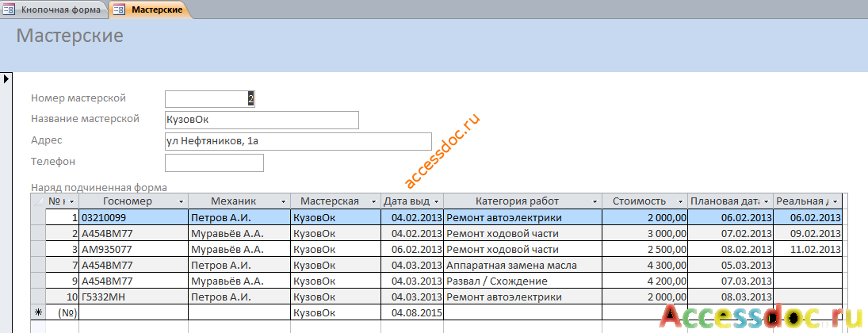Click the cost cell 4 200,00
Image resolution: width=868 pixels, height=333 pixels.
point(644,281)
